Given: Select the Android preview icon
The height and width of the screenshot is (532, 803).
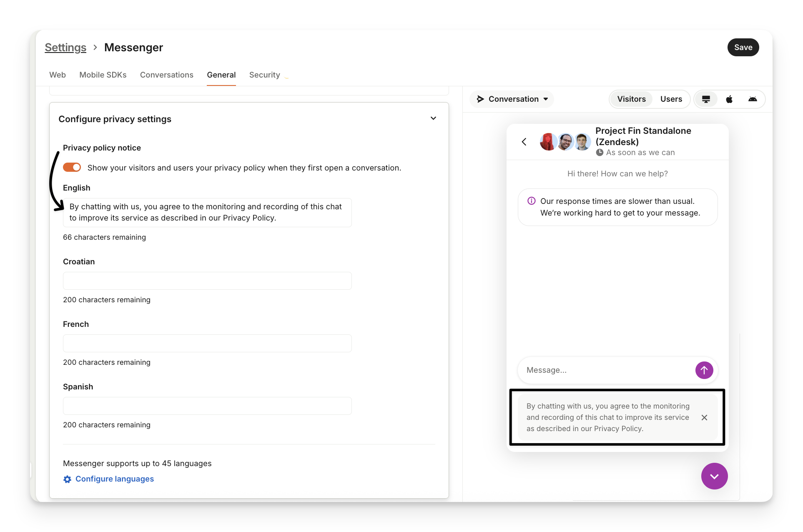Looking at the screenshot, I should pyautogui.click(x=753, y=99).
